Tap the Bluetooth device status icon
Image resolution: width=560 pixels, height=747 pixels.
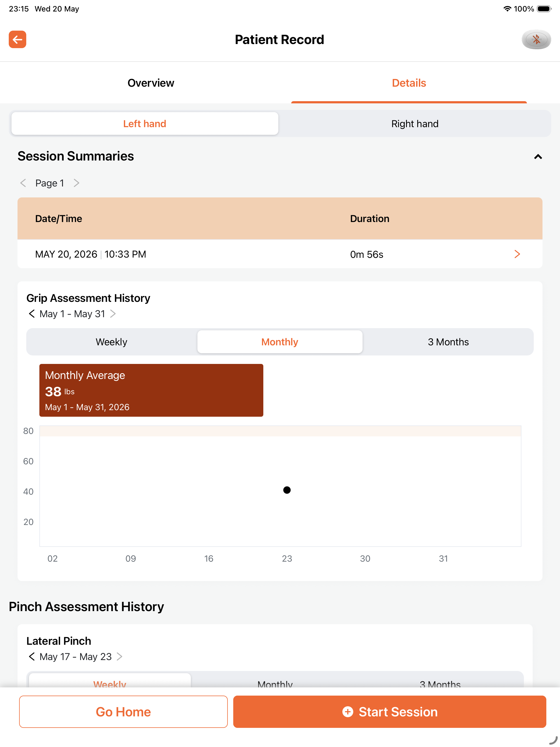(536, 40)
